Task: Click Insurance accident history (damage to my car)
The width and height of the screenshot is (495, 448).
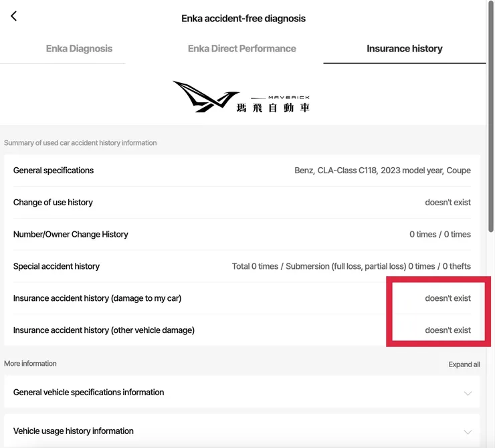Action: (x=97, y=298)
